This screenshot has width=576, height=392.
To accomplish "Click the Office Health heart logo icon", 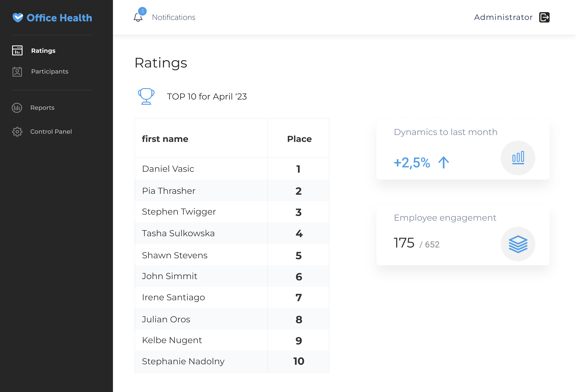I will coord(18,18).
